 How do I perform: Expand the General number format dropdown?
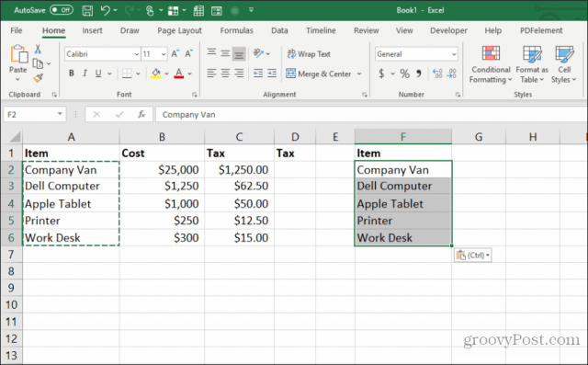pyautogui.click(x=454, y=54)
